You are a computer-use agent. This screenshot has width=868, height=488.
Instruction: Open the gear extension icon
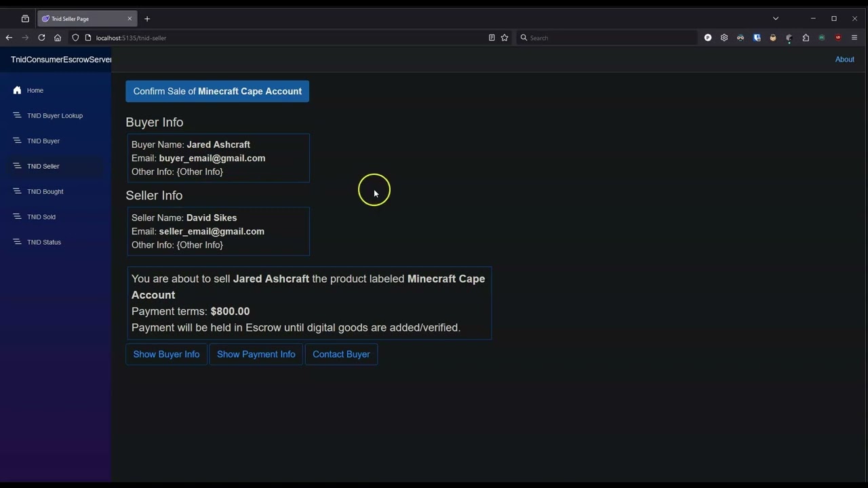tap(724, 38)
